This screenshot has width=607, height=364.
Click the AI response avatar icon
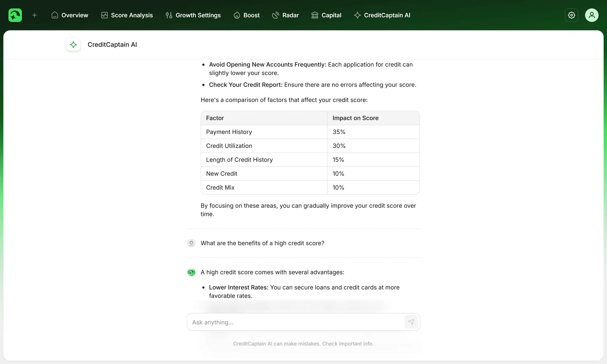point(191,272)
